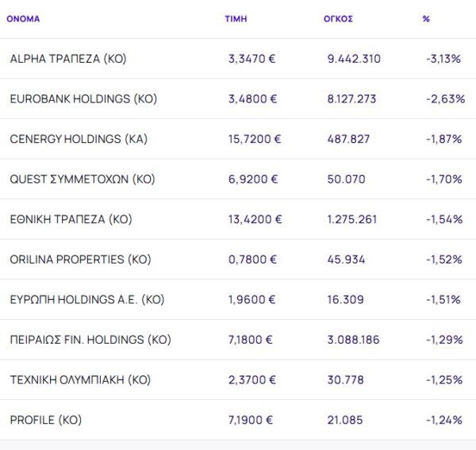
Task: Sort table by ΟΝΟΜΑ column header
Action: coord(23,18)
